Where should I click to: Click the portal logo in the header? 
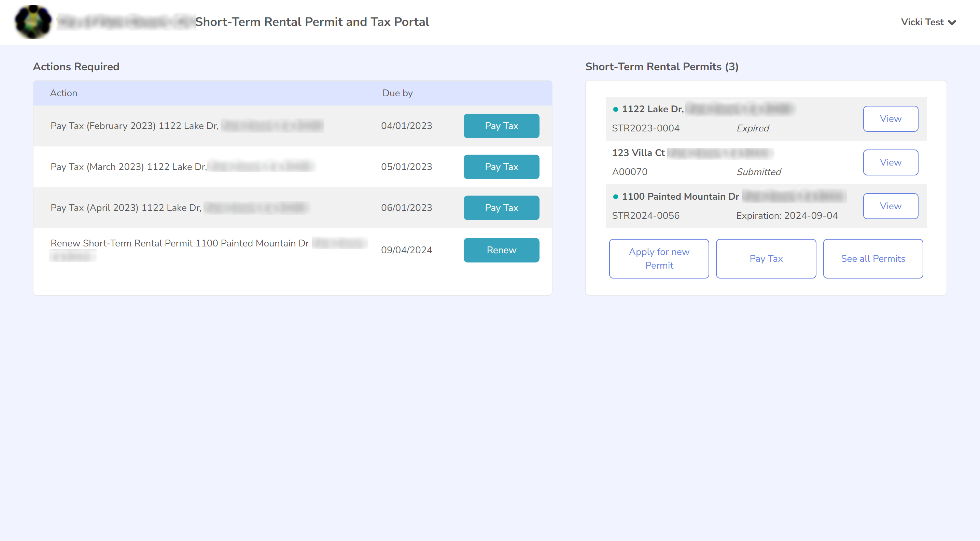(x=33, y=22)
